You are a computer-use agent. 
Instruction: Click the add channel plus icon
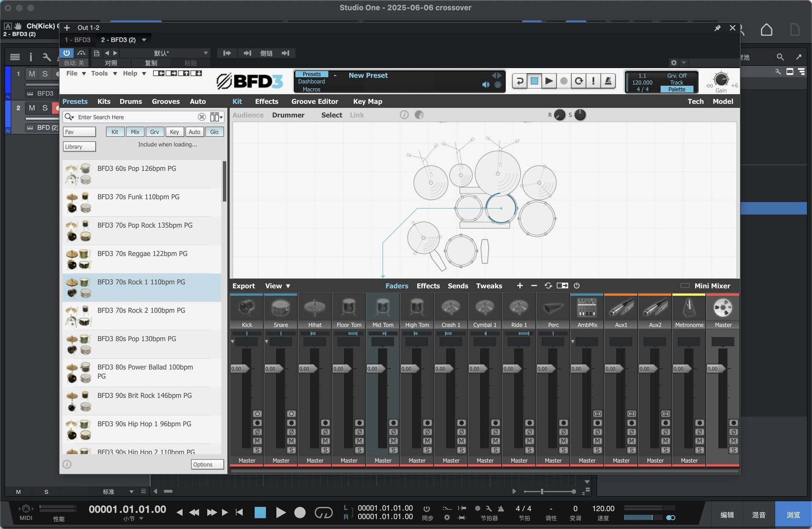(520, 286)
